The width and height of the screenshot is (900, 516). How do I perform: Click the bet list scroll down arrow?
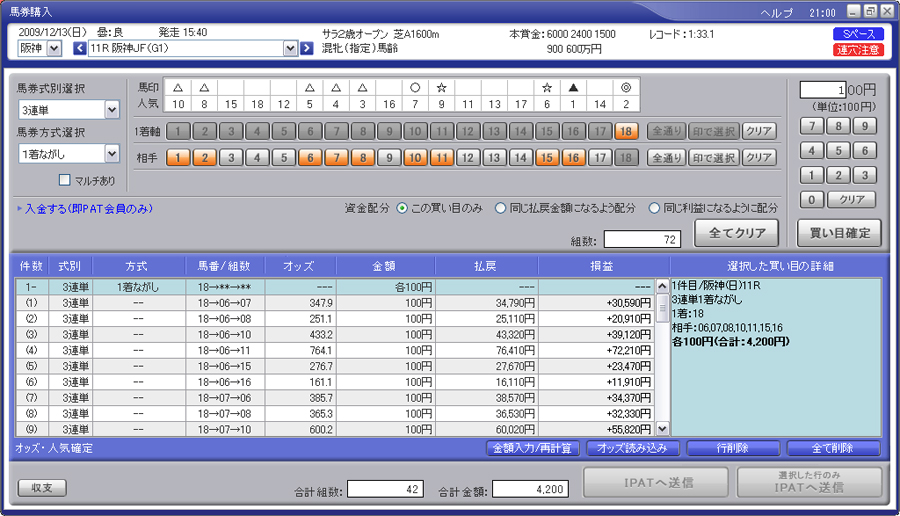tap(662, 428)
